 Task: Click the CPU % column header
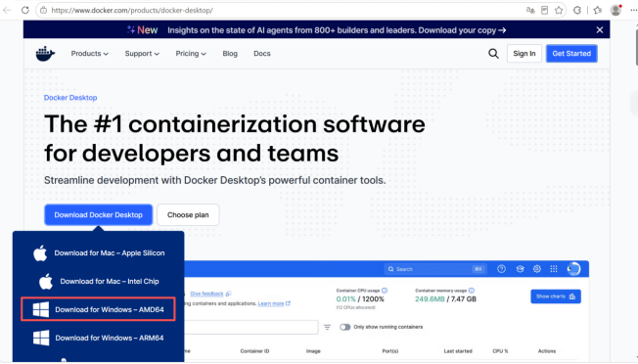pyautogui.click(x=500, y=351)
